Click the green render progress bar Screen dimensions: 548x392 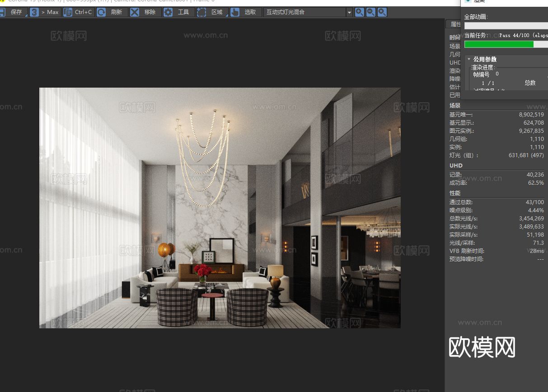click(x=499, y=44)
